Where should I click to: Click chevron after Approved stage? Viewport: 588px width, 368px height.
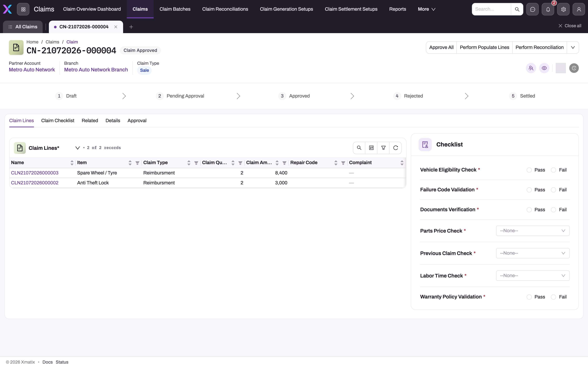(x=352, y=96)
